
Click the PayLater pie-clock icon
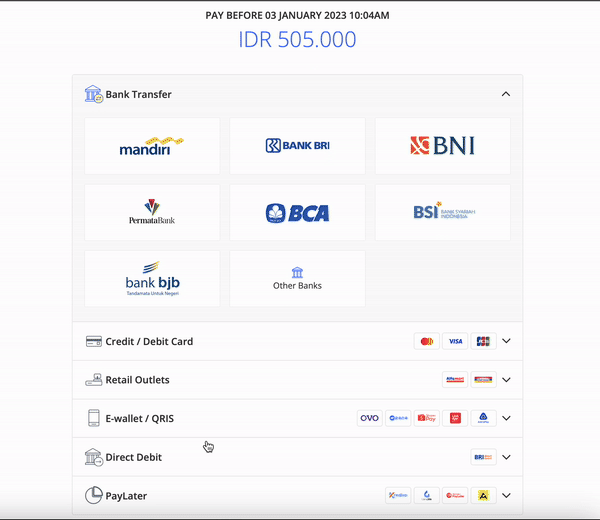(94, 496)
